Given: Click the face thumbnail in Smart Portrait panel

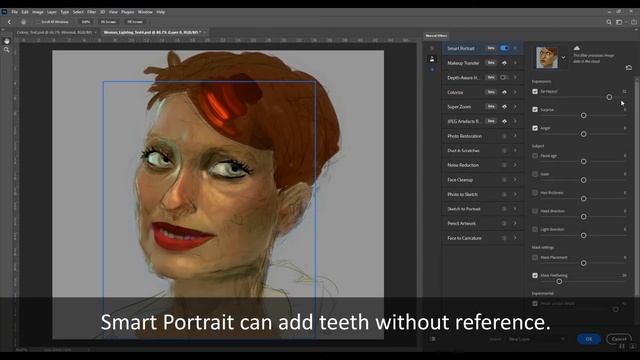Looking at the screenshot, I should (547, 58).
